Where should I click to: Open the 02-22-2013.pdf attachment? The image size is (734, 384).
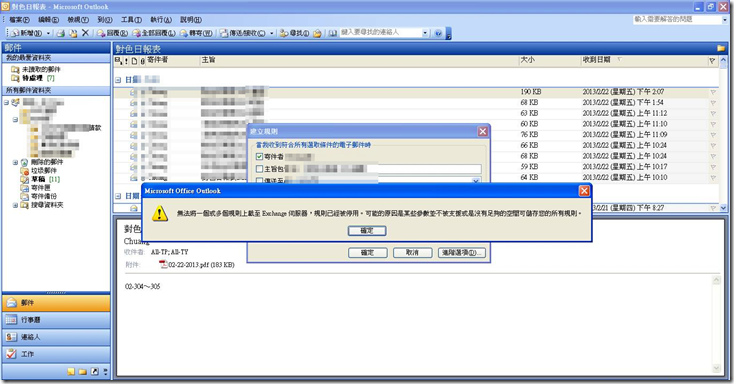click(x=197, y=265)
